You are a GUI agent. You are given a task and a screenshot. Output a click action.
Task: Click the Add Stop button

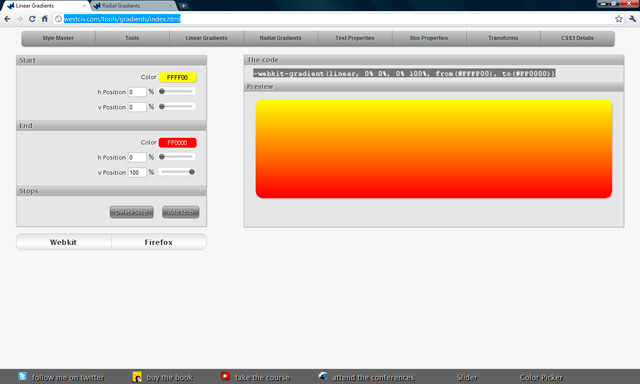(x=180, y=212)
